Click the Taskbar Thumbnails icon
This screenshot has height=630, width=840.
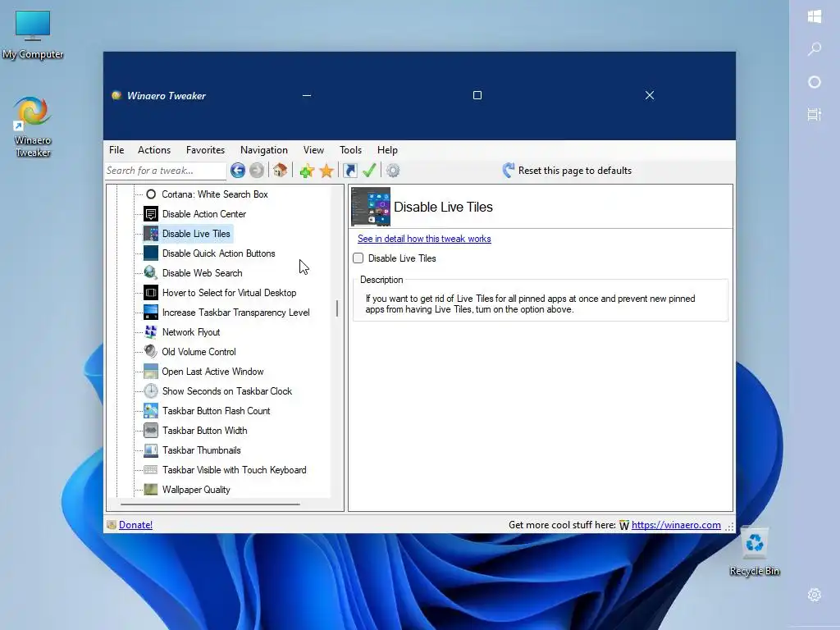pos(151,450)
